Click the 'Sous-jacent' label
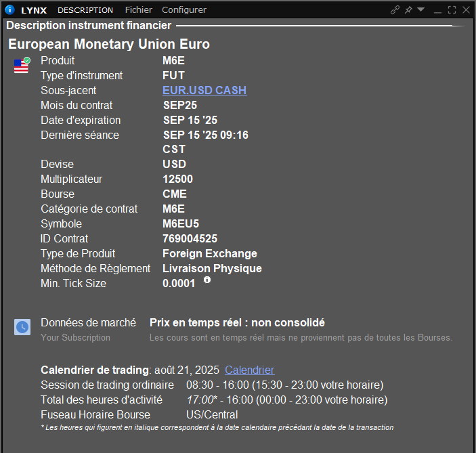The width and height of the screenshot is (476, 453). (68, 91)
